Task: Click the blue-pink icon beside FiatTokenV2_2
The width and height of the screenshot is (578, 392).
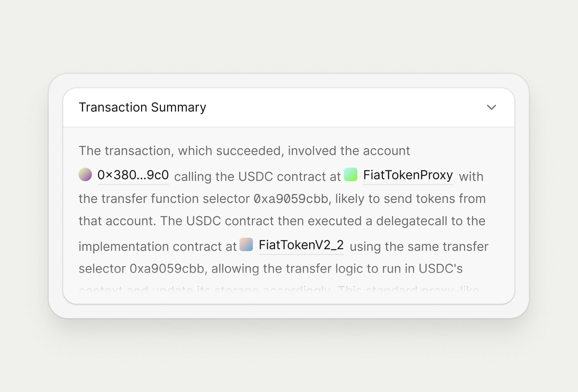Action: 246,245
